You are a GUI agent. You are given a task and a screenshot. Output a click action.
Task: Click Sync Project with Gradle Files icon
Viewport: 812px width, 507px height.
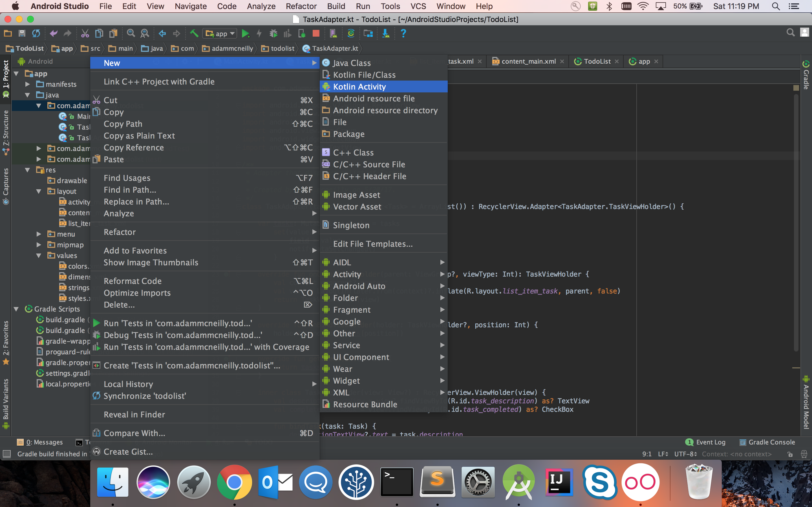point(351,34)
